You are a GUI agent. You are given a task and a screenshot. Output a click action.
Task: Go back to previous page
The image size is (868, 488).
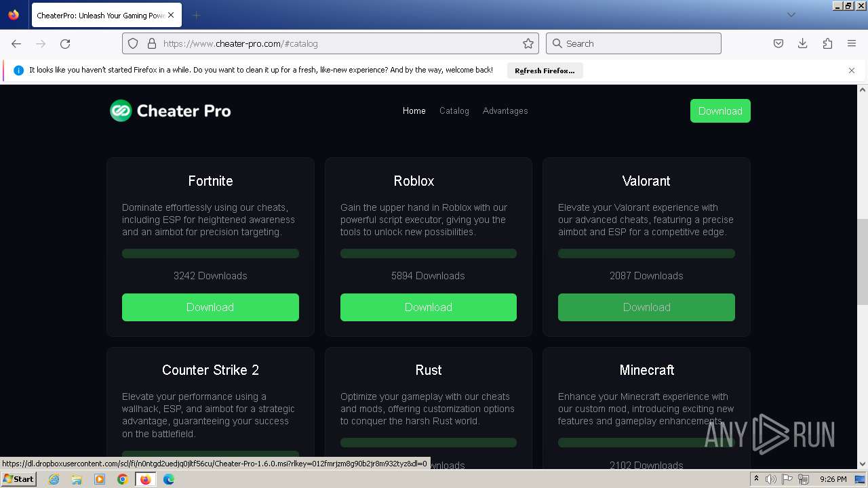(16, 43)
